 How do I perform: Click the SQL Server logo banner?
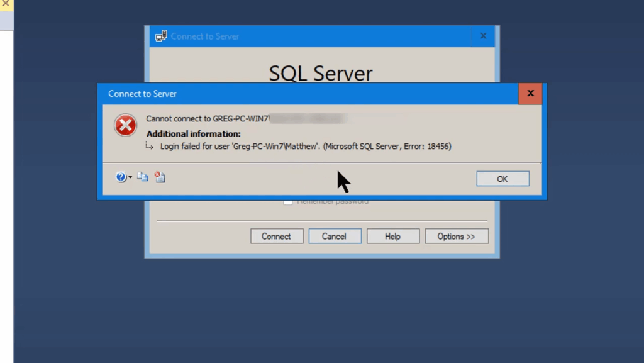click(321, 74)
